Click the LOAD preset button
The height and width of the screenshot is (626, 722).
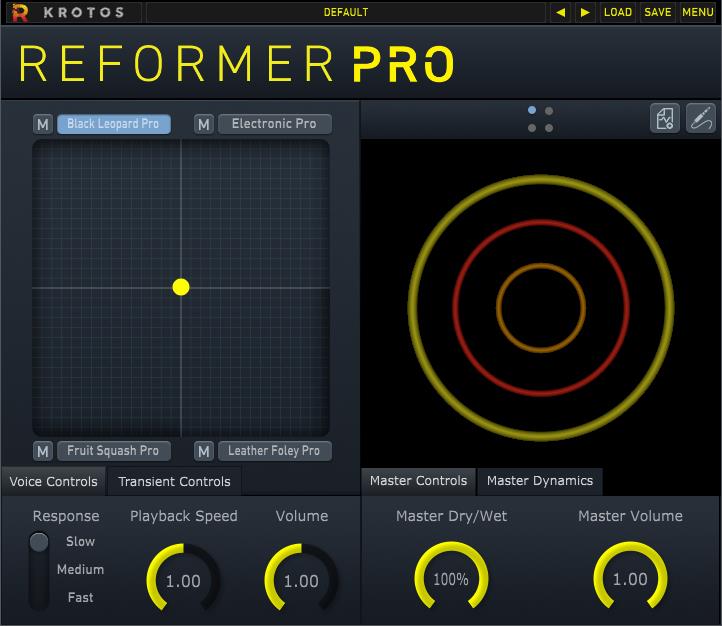click(x=617, y=12)
